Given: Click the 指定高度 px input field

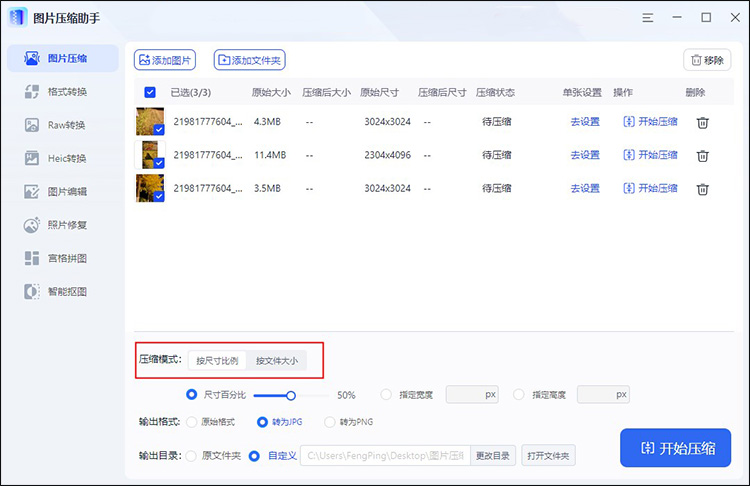Looking at the screenshot, I should (x=603, y=395).
